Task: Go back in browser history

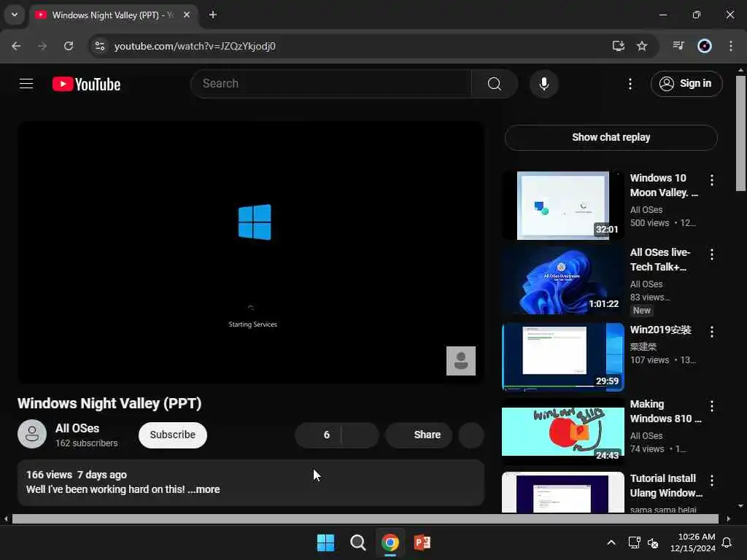Action: coord(16,46)
